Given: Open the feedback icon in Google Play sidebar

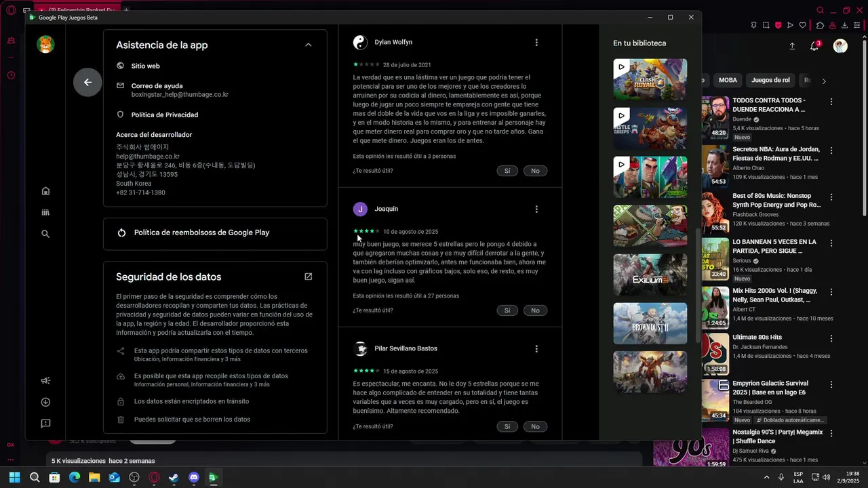Looking at the screenshot, I should coord(45,424).
